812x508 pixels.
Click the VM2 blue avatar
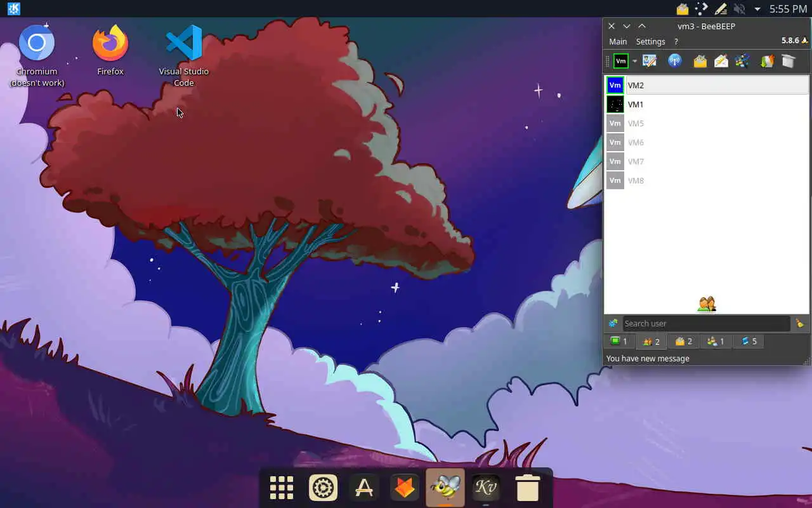click(615, 85)
